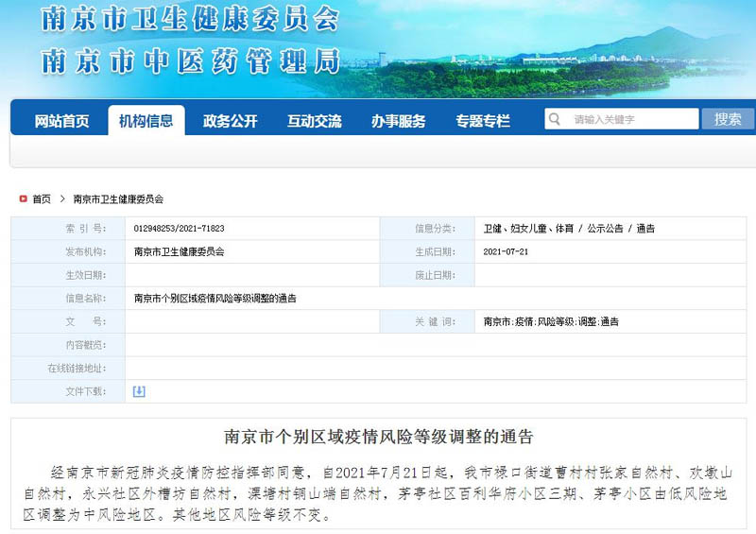Select index number 012948253/2021-71823

(179, 228)
